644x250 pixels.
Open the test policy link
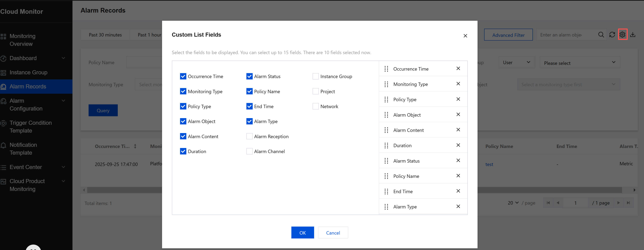[x=489, y=164]
